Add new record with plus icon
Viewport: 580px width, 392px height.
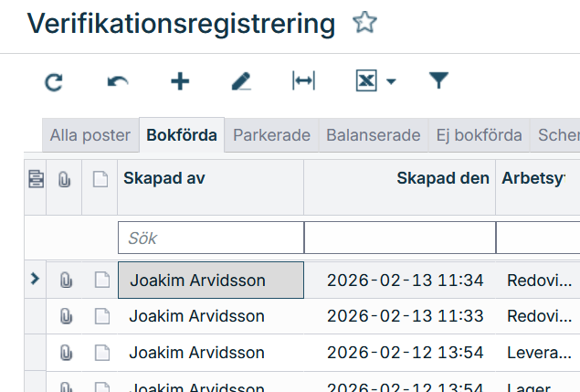pos(180,82)
